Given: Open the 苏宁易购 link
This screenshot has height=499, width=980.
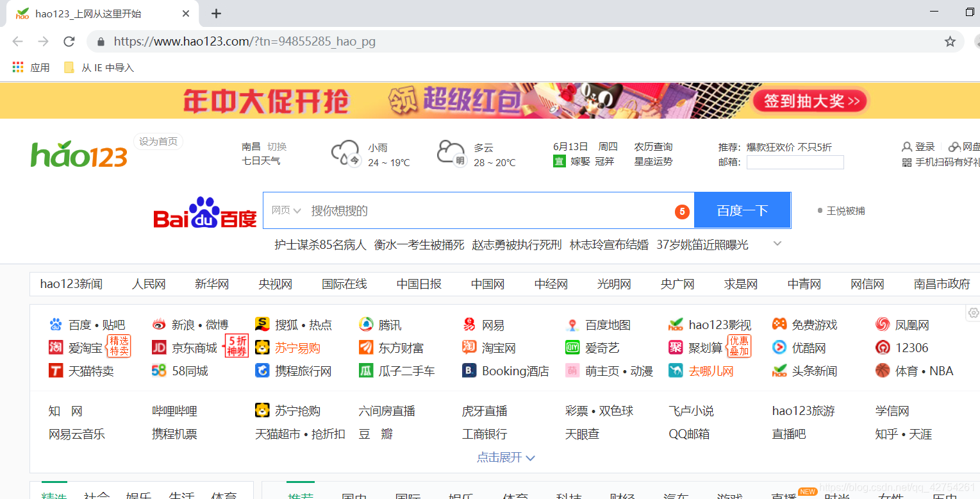Looking at the screenshot, I should [x=297, y=348].
